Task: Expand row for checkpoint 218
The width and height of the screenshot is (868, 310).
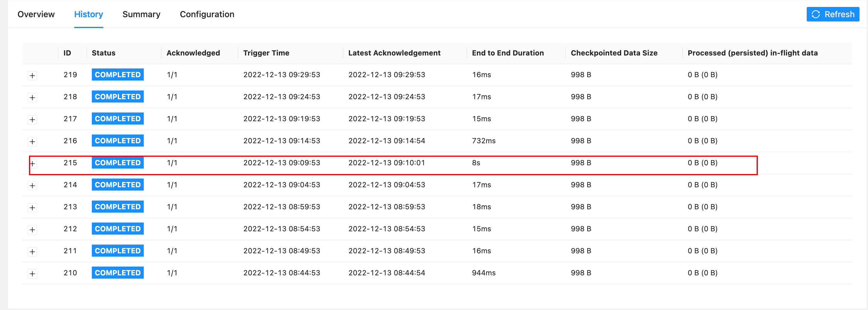Action: pos(32,98)
